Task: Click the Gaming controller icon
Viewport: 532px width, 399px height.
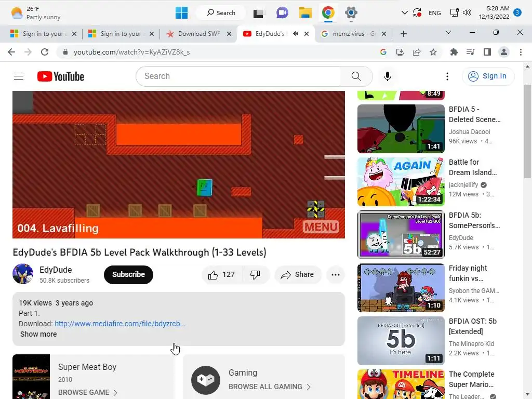Action: [206, 380]
